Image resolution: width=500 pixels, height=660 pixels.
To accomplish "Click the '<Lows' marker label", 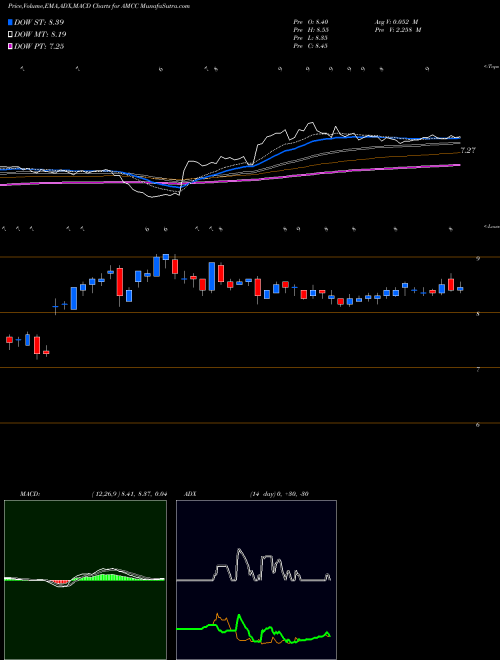I will pyautogui.click(x=492, y=226).
